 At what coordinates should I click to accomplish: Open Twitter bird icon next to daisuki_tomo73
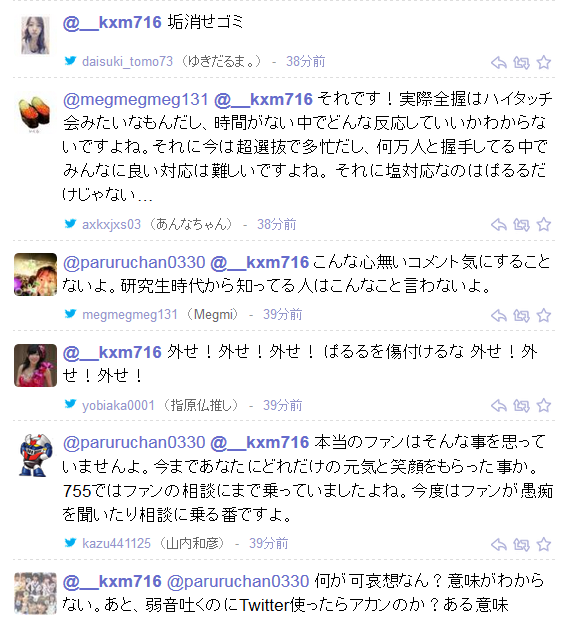[x=70, y=60]
